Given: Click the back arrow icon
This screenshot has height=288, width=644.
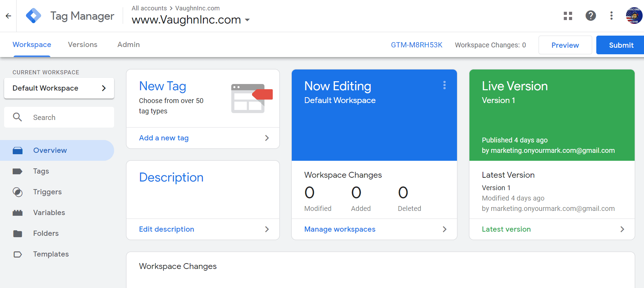Looking at the screenshot, I should tap(8, 16).
